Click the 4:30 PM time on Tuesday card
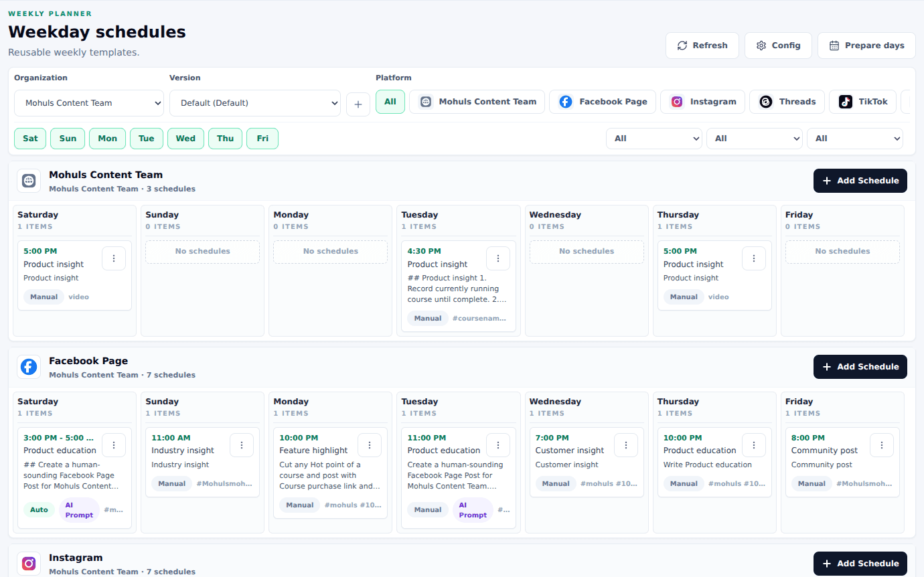The height and width of the screenshot is (577, 924). click(424, 252)
